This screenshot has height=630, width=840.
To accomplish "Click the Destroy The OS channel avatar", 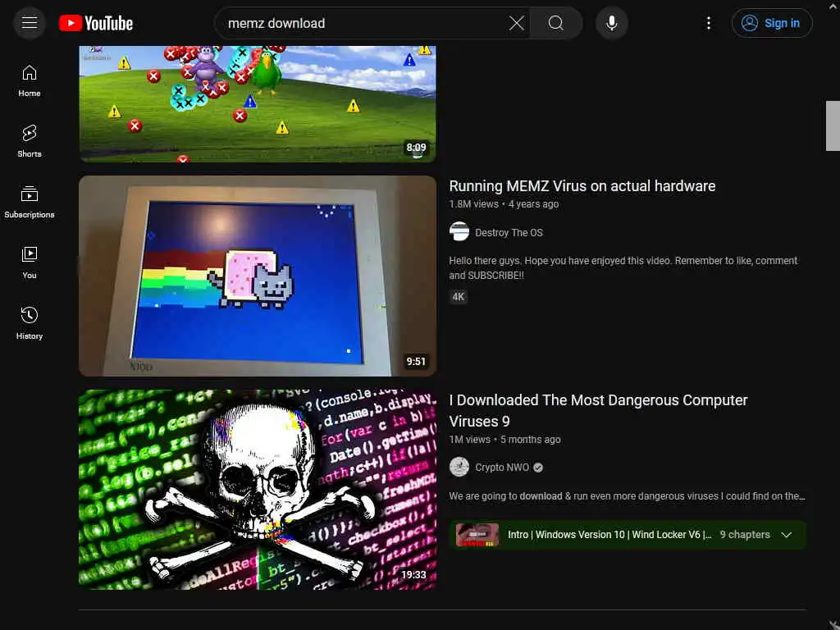I will point(459,232).
